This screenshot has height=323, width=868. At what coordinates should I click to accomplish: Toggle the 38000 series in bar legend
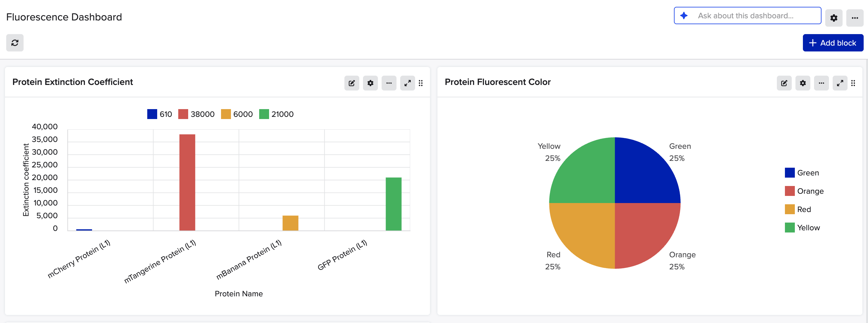197,114
